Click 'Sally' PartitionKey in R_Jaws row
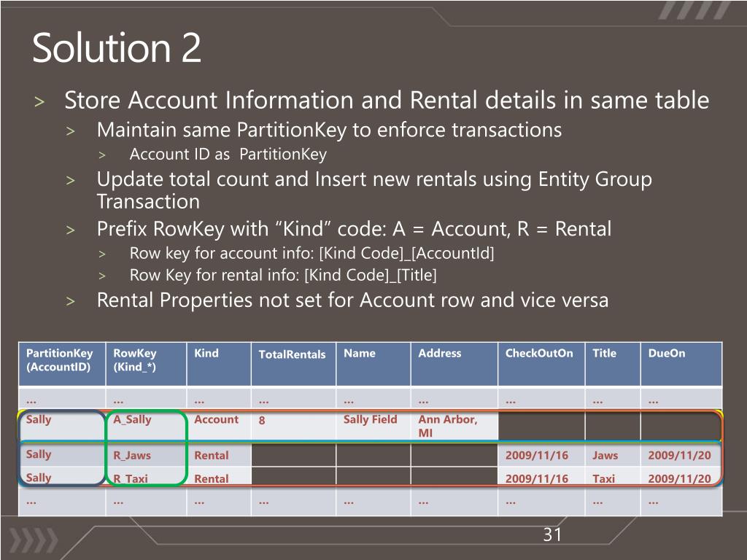Viewport: 747px width, 560px height. (62, 455)
